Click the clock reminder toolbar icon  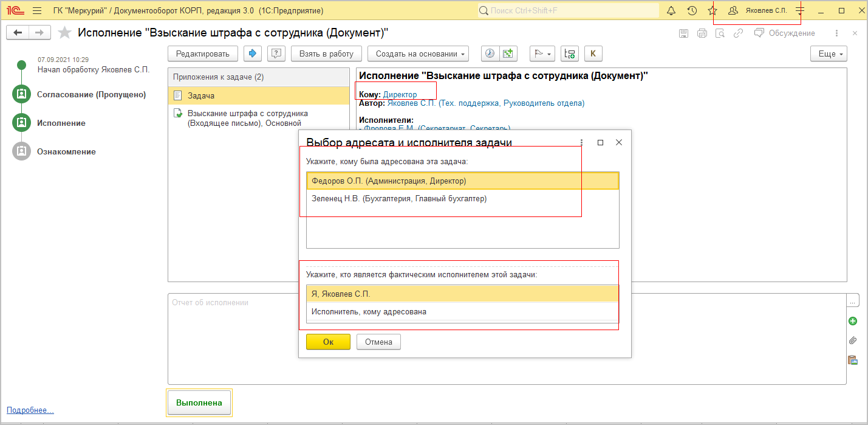click(490, 54)
